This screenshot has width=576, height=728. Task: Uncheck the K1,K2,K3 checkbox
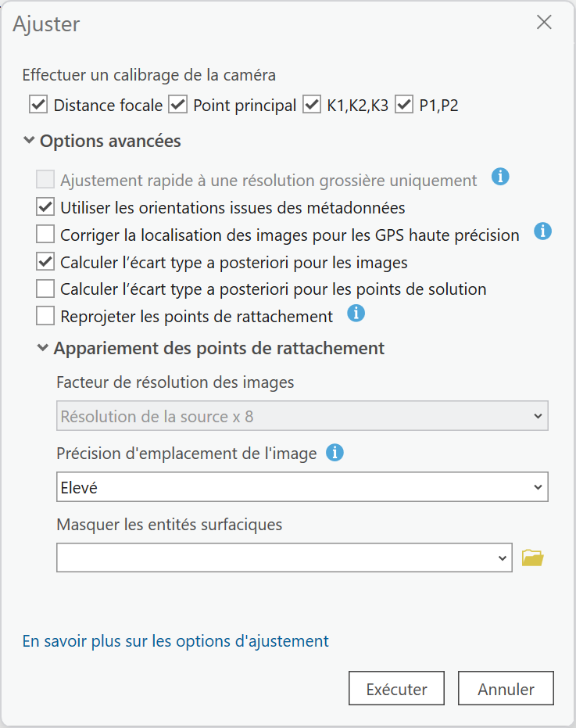(312, 104)
